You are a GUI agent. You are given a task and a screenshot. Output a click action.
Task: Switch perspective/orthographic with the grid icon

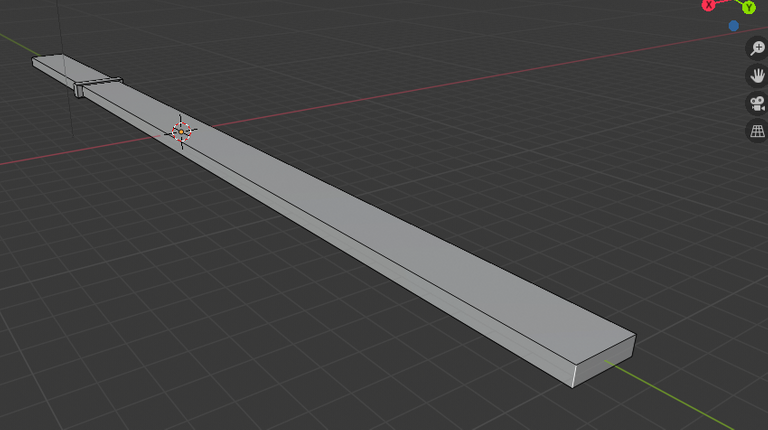point(757,131)
